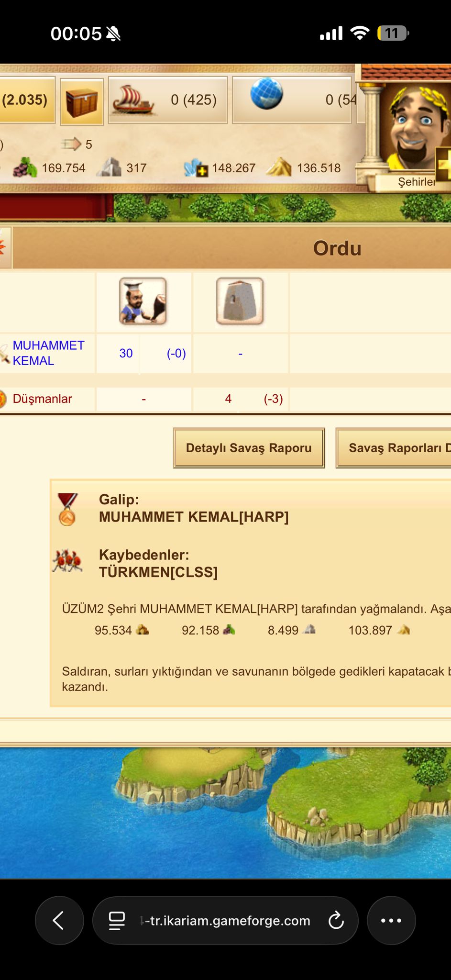Click the looted wine icon beside 92.158

click(x=229, y=630)
